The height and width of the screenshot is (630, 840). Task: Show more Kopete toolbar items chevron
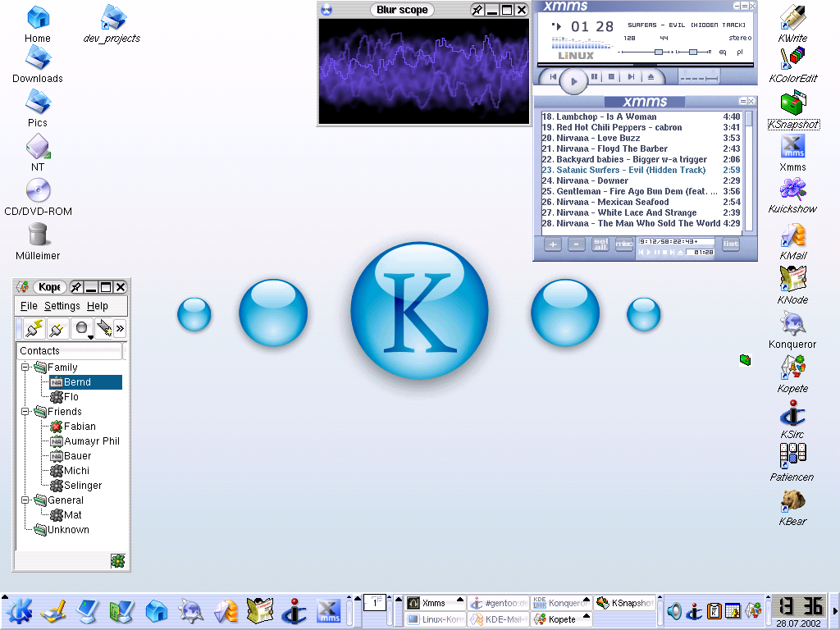click(120, 328)
